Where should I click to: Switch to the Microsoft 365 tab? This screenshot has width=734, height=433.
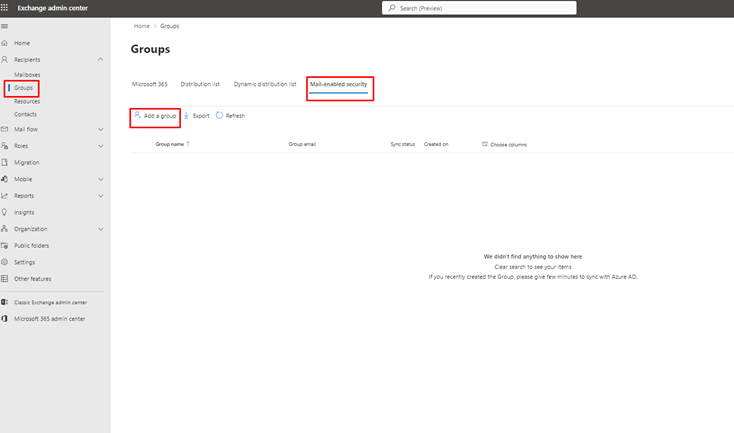pos(149,84)
